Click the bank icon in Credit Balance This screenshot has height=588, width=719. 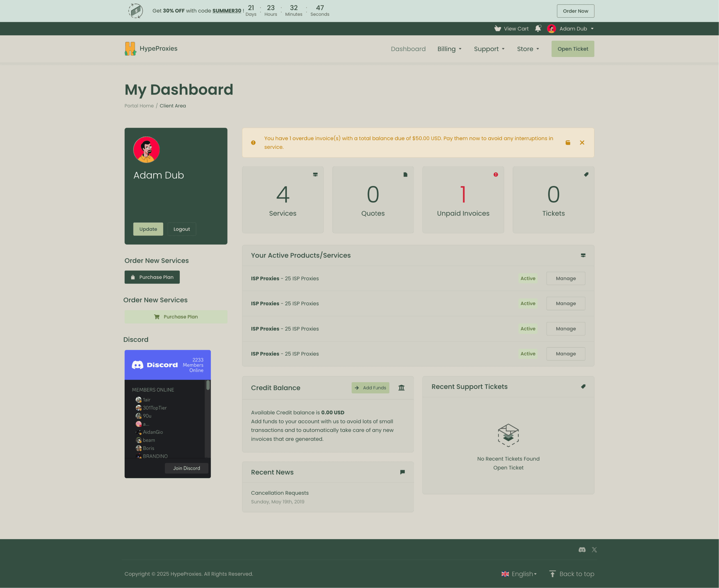(402, 388)
